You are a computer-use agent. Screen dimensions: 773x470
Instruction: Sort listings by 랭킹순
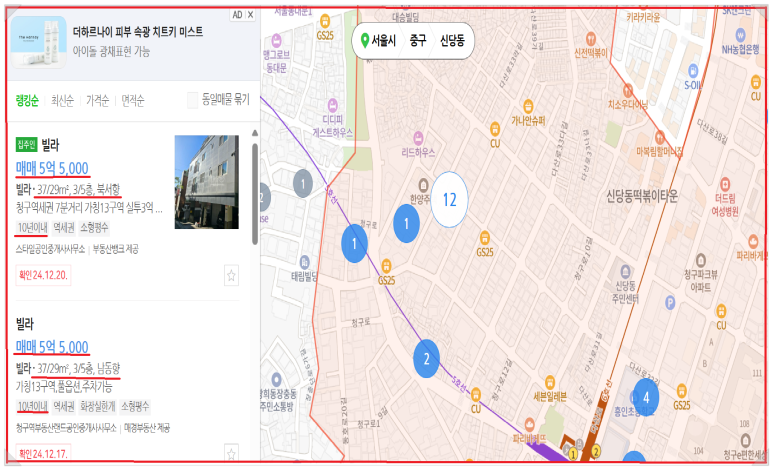click(27, 101)
